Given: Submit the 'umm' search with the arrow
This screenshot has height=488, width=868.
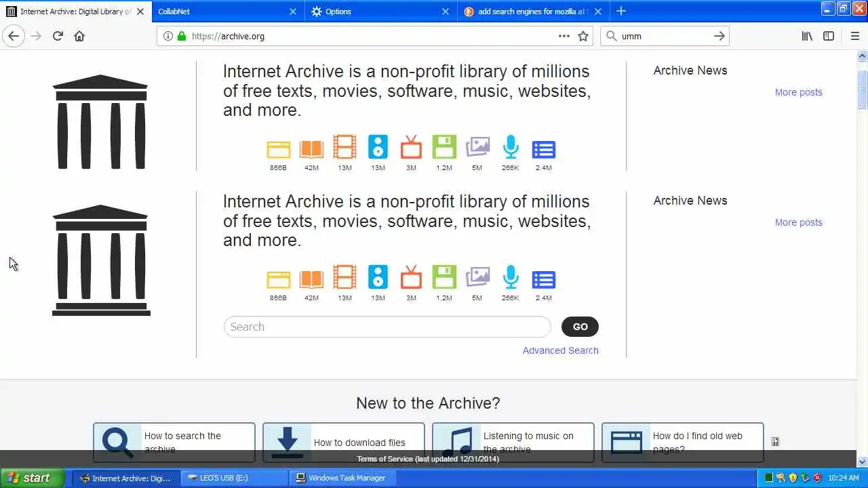Looking at the screenshot, I should (719, 36).
